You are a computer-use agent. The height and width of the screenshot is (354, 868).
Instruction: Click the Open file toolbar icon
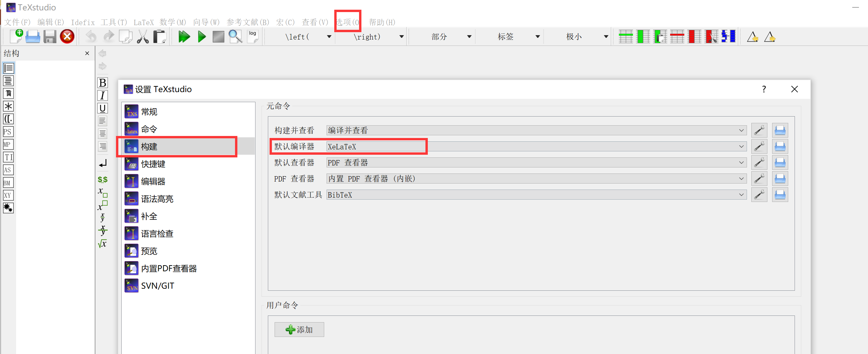(x=33, y=37)
